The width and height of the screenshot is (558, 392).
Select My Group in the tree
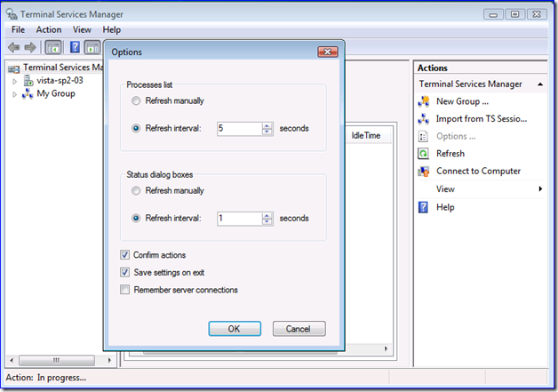[56, 93]
